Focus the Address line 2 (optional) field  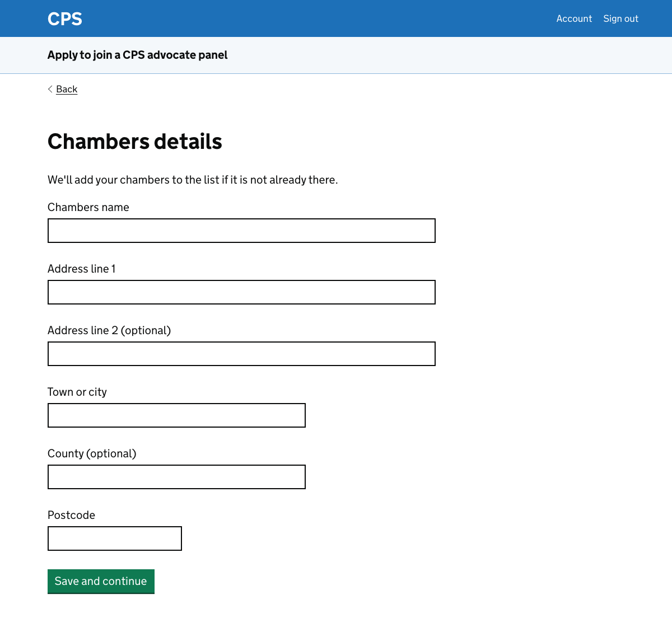pos(241,354)
